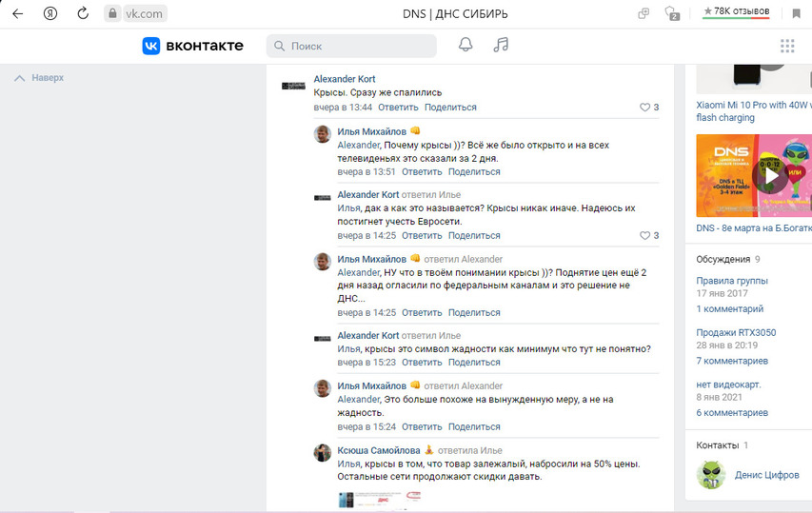
Task: Click the padlock site security icon
Action: (x=112, y=13)
